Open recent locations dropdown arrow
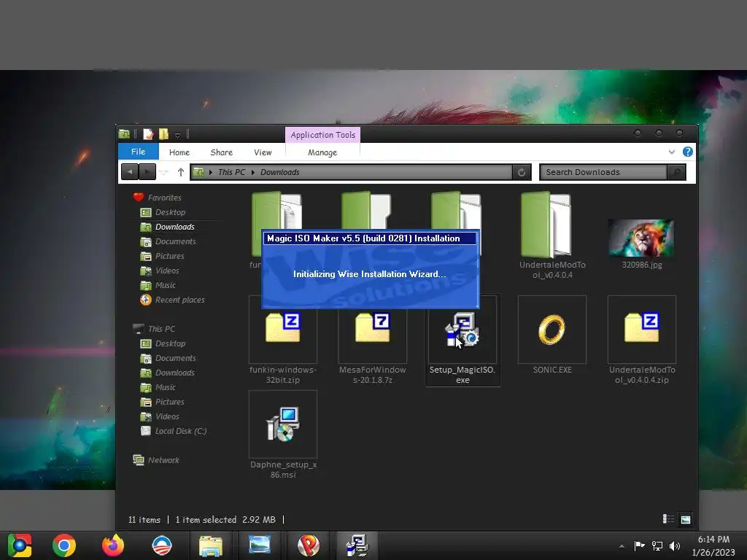 point(163,172)
